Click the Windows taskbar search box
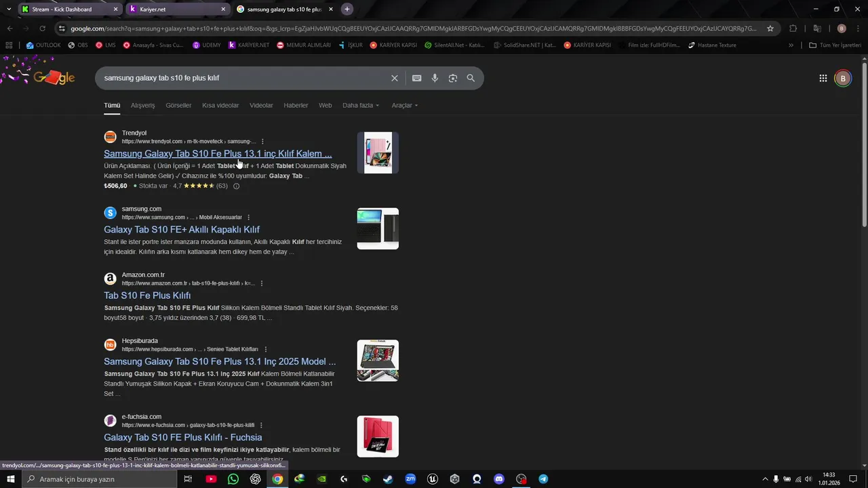This screenshot has height=488, width=868. pos(98,479)
